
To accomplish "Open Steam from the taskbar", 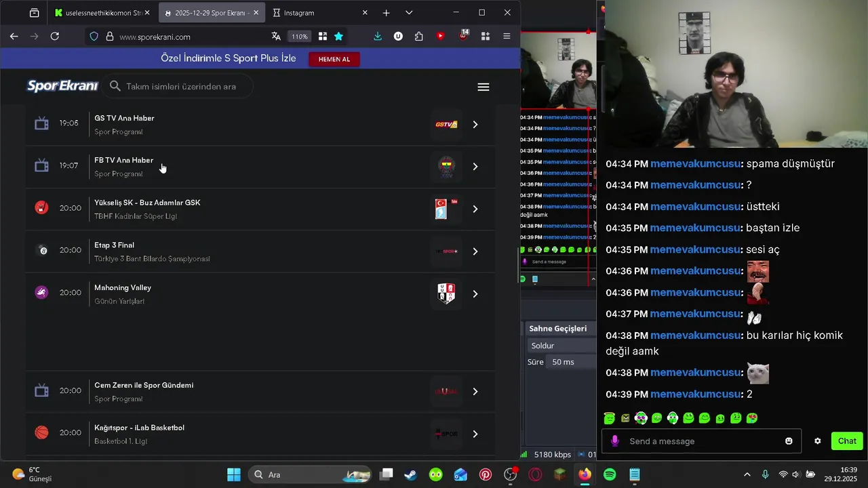I will coord(410,474).
